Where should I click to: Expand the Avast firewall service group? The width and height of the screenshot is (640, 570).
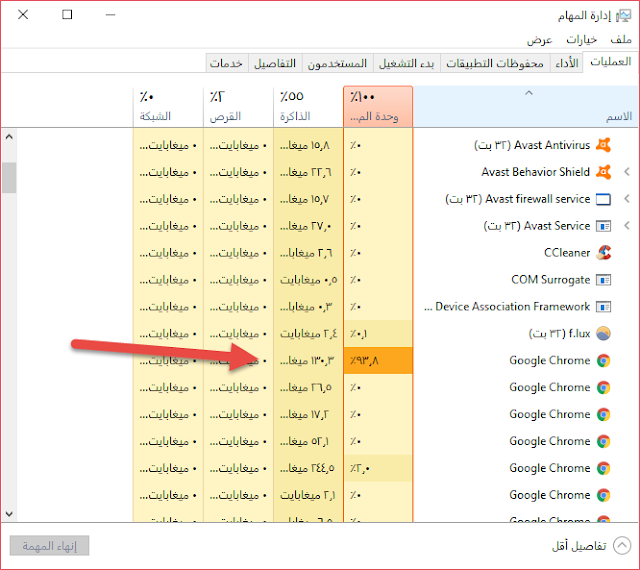pos(627,199)
